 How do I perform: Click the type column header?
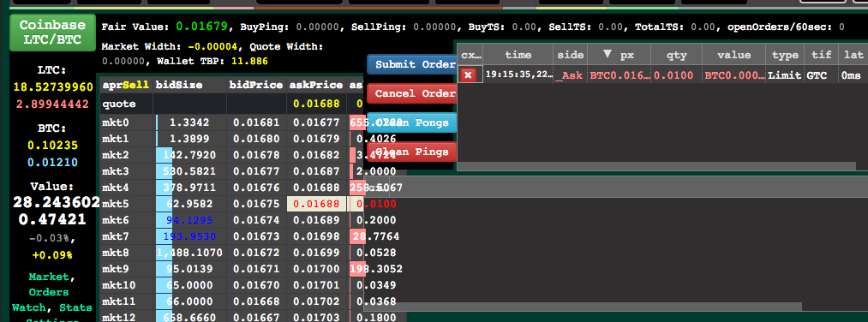pos(785,55)
